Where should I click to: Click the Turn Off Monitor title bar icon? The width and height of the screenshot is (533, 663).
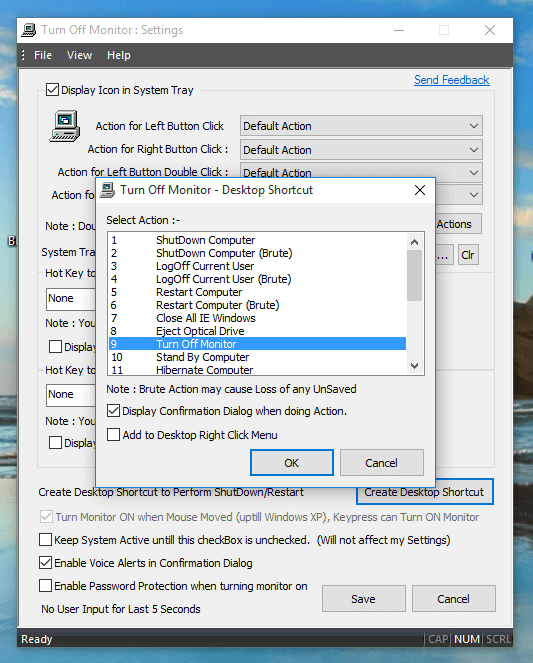pyautogui.click(x=28, y=30)
